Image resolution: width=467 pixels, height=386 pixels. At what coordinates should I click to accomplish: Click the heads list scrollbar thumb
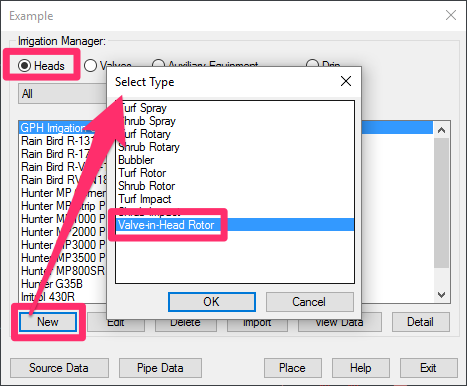coord(442,203)
